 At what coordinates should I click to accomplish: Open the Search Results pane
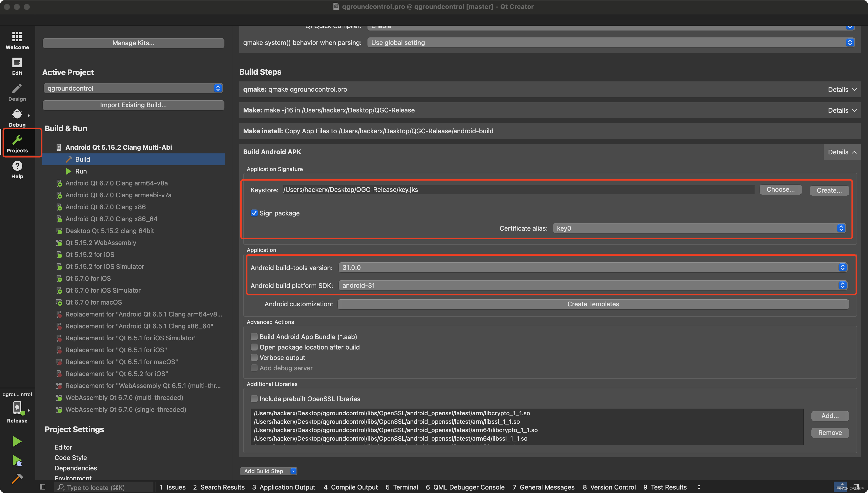coord(219,487)
